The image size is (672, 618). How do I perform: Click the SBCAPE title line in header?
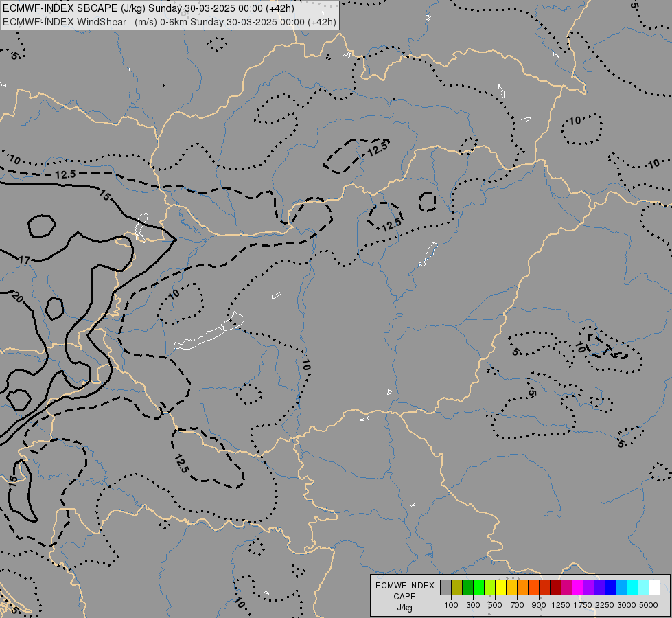tap(148, 8)
